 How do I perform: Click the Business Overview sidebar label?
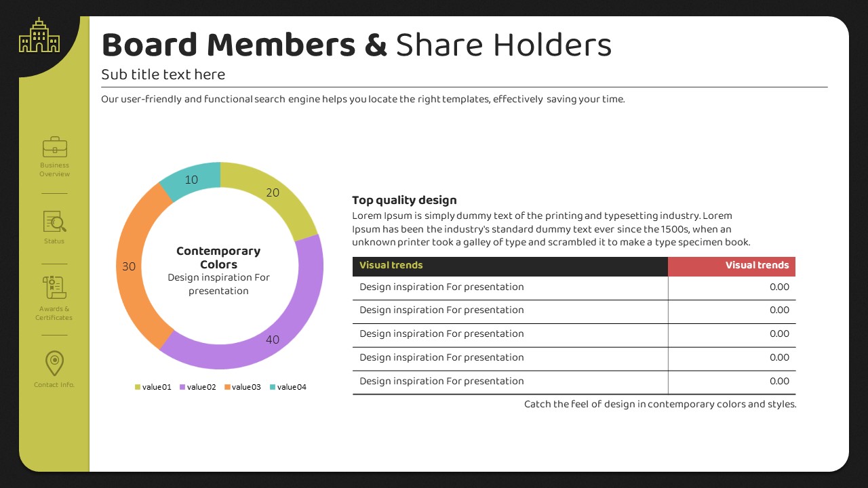54,169
